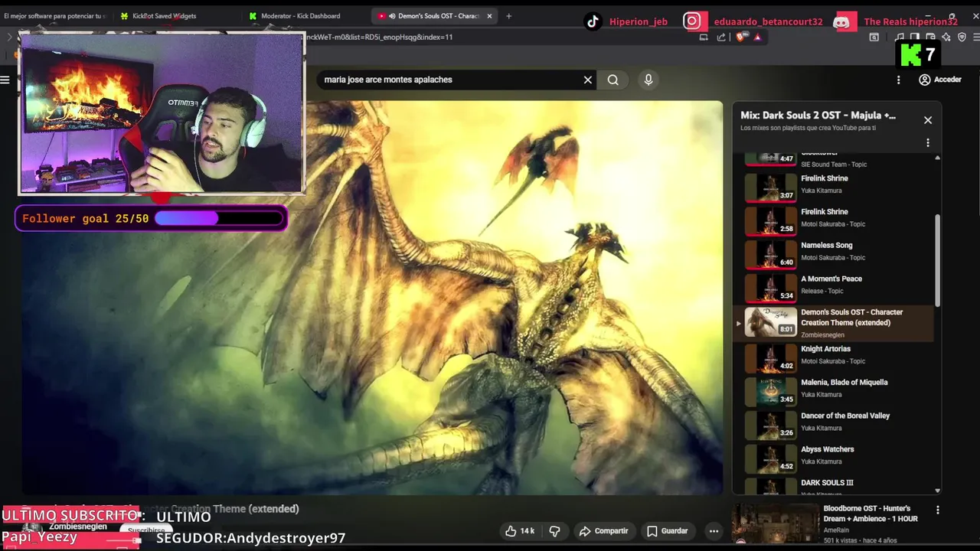Open a new browser tab
The height and width of the screenshot is (551, 980).
coord(508,15)
